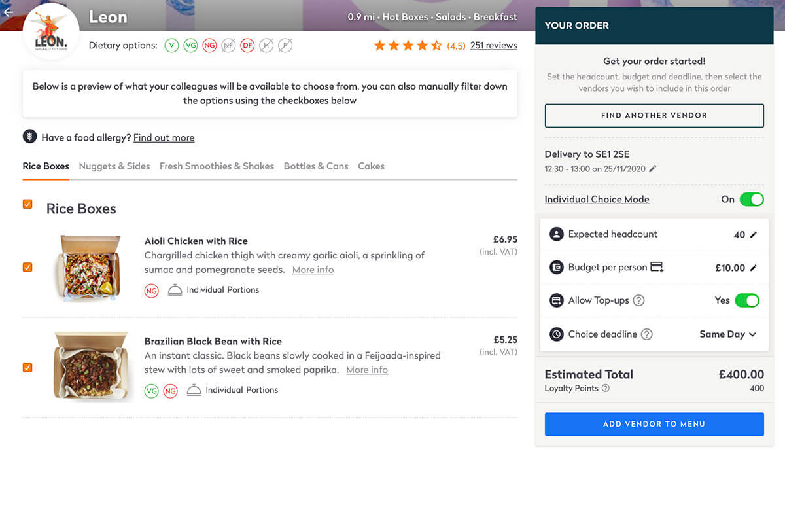
Task: Select the NG dietary icon in header
Action: pyautogui.click(x=209, y=46)
